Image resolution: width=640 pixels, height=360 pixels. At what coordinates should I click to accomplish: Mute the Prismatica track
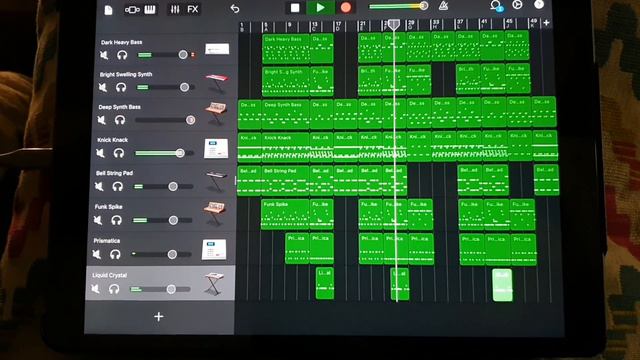(97, 254)
